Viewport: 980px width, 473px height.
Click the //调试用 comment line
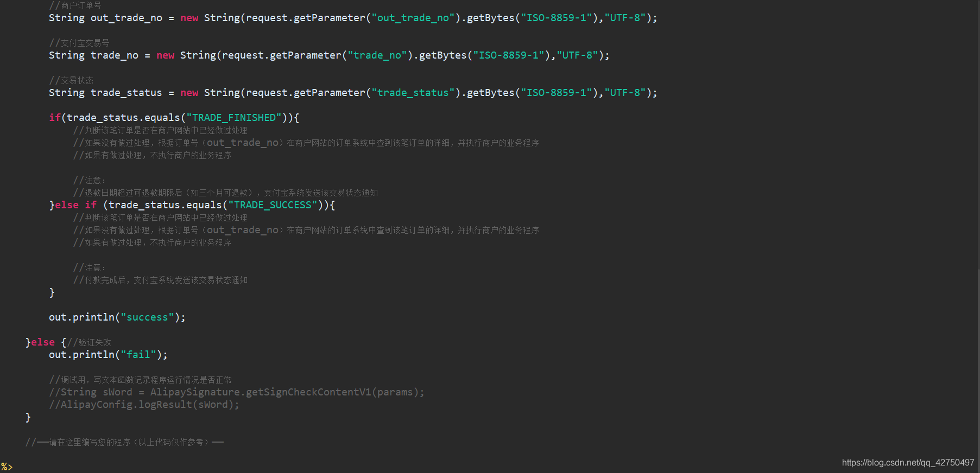(140, 380)
